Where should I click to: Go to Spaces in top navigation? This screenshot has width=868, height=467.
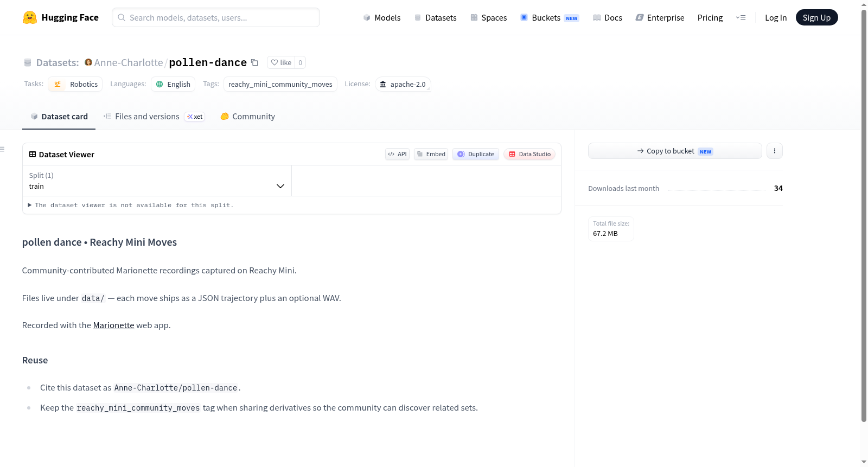[488, 17]
